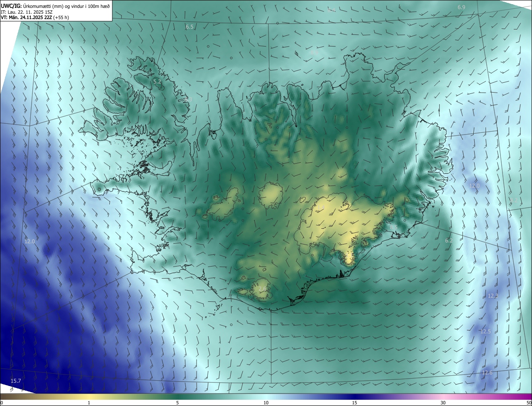Screen dimensions: 532x406
Task: Click the 8.2 value label near the right edge
Action: point(514,200)
